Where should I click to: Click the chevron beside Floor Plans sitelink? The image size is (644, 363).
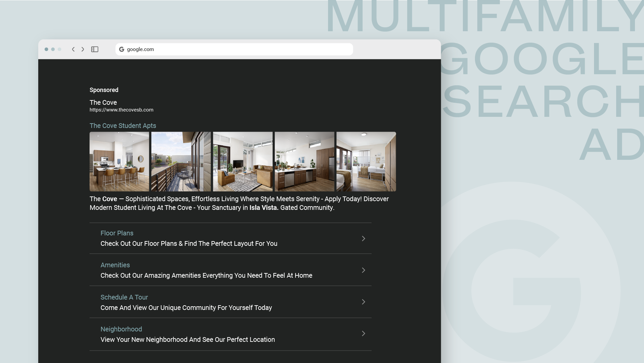click(364, 238)
